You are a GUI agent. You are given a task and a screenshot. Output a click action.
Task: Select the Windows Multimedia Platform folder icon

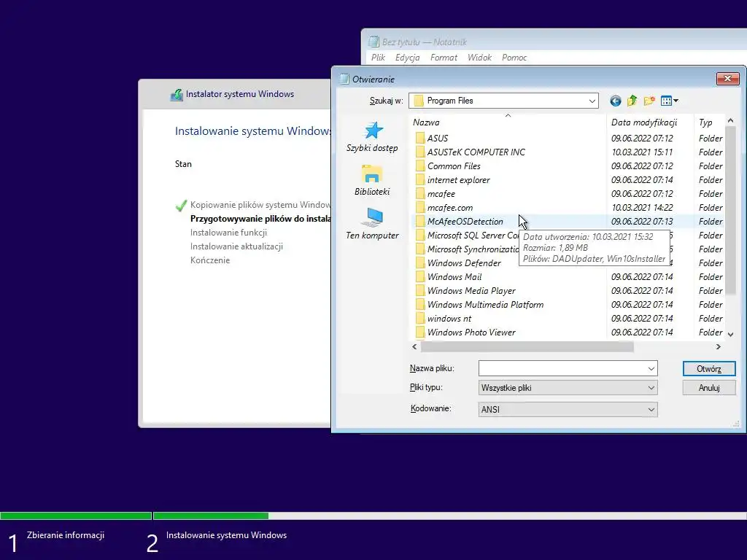tap(419, 304)
